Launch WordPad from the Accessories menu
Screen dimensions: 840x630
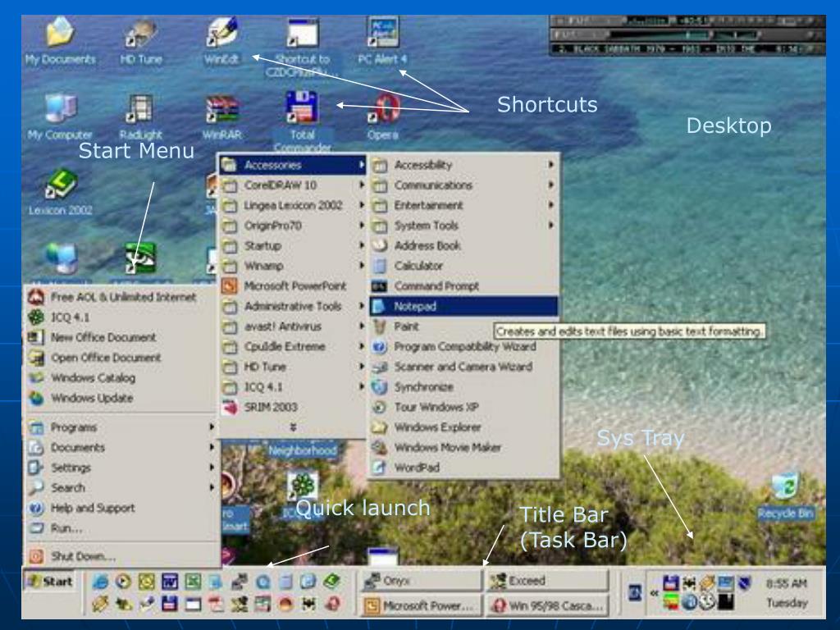click(463, 468)
